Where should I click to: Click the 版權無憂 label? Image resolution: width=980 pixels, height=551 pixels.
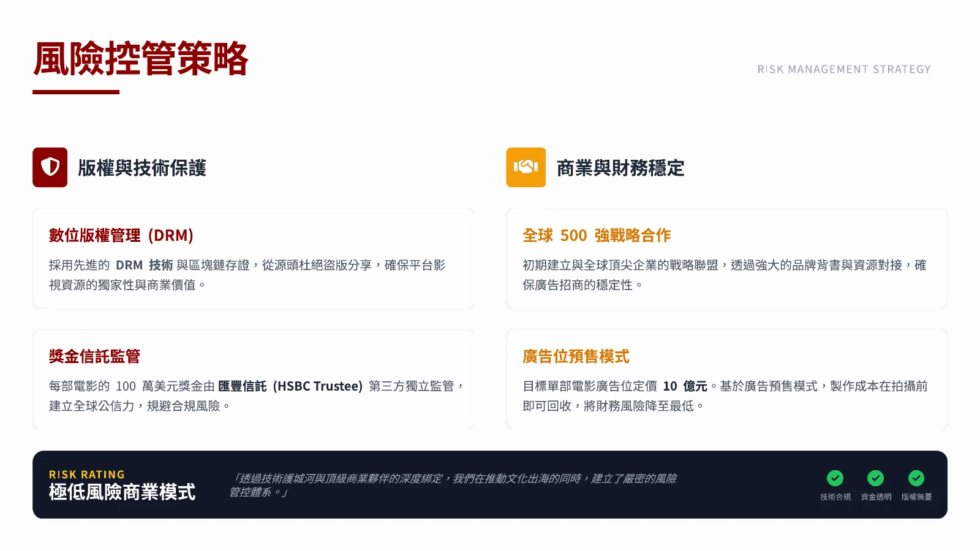[x=916, y=497]
